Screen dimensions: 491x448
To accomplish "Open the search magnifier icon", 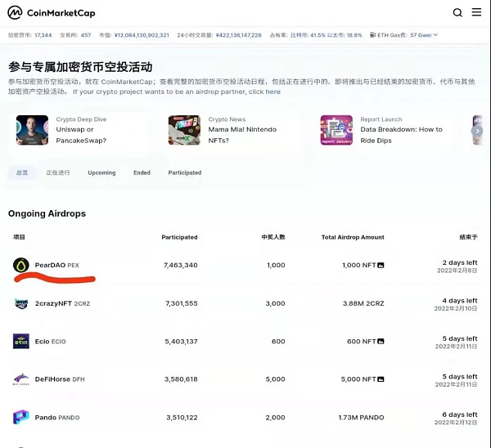I will coord(457,13).
